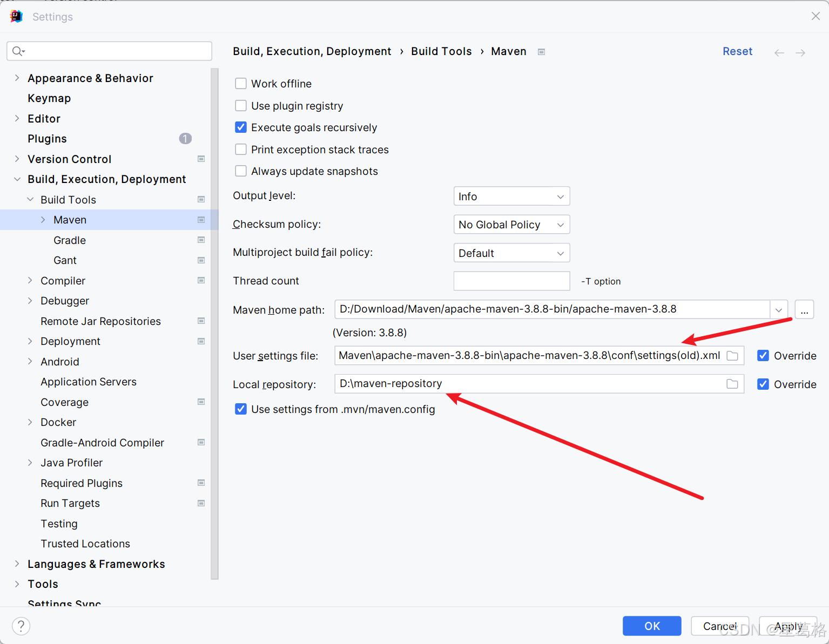Screen dimensions: 829x644
Task: Click the settings tree vertical scrollbar
Action: click(214, 324)
